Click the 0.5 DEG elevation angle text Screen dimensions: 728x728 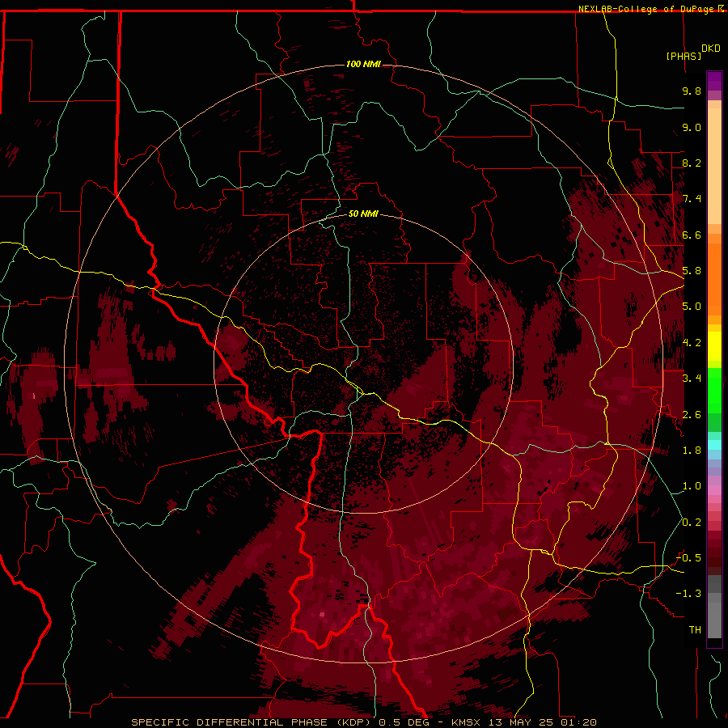pos(404,722)
